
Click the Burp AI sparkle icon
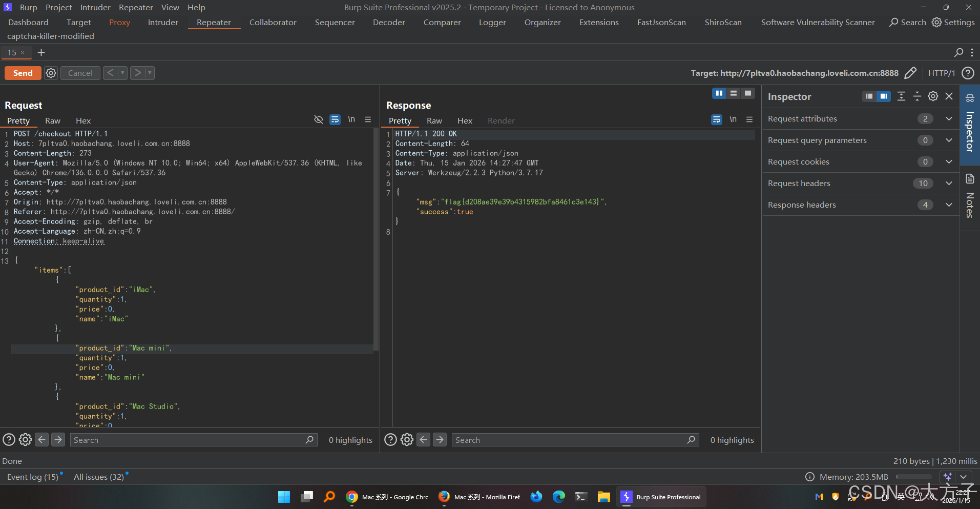point(948,477)
